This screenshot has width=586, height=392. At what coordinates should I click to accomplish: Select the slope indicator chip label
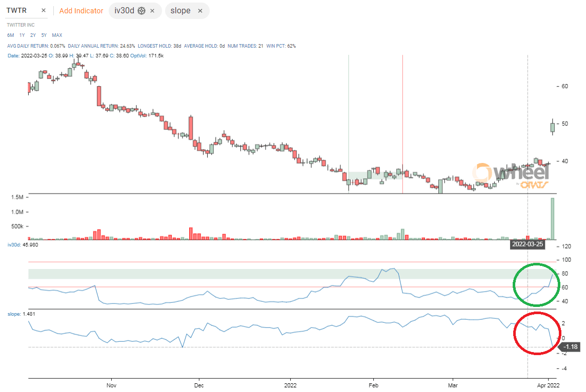tap(180, 11)
